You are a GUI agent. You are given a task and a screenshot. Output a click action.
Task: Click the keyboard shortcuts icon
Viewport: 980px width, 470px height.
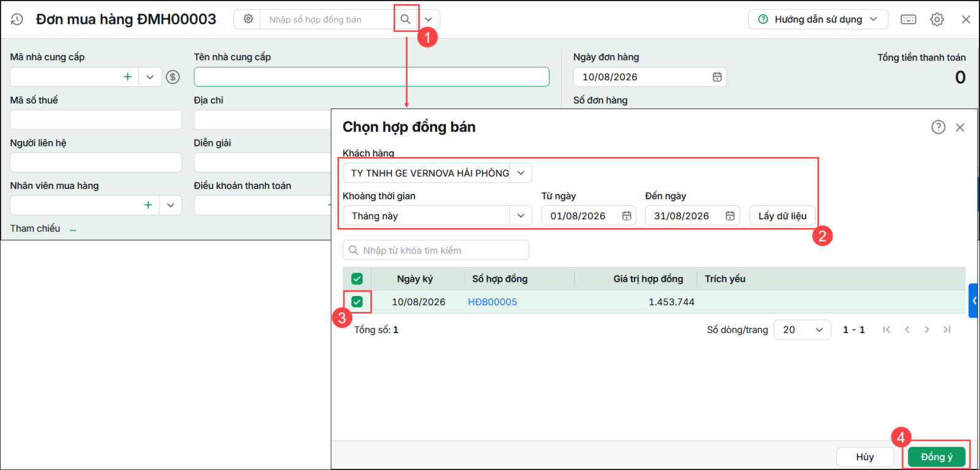908,19
